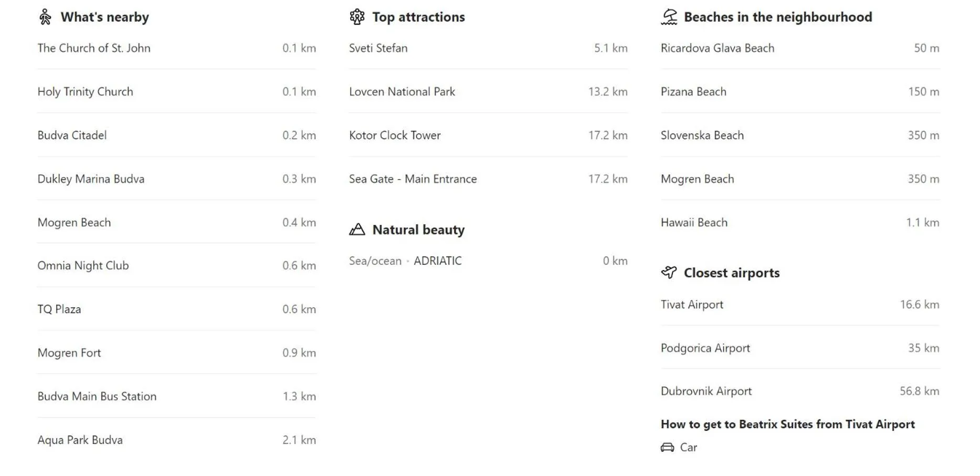Click the beach umbrella icon
The height and width of the screenshot is (476, 980).
click(669, 17)
